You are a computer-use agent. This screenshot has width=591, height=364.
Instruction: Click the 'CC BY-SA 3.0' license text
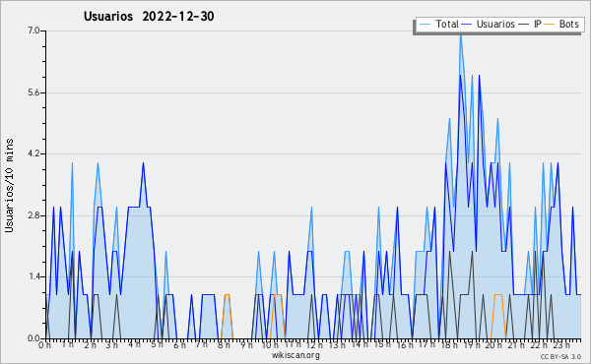pyautogui.click(x=560, y=356)
